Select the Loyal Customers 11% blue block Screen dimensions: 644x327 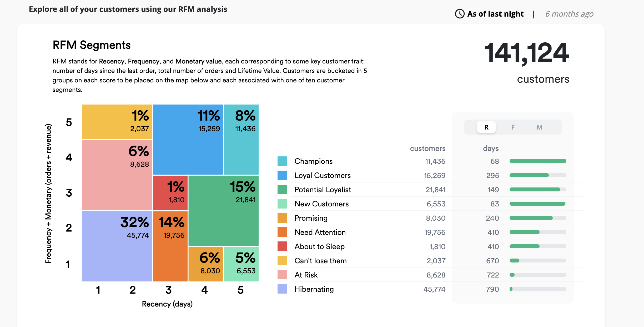[188, 140]
